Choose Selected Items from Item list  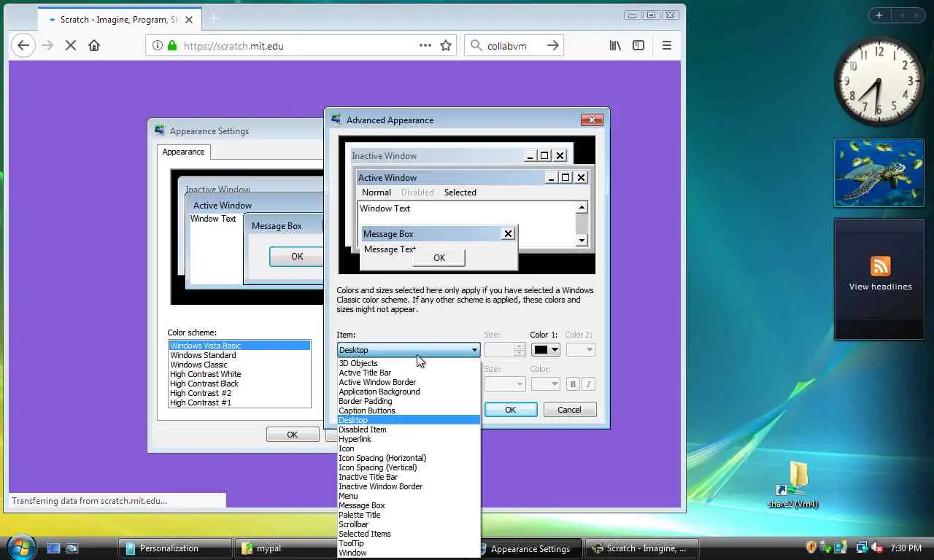pos(409,534)
